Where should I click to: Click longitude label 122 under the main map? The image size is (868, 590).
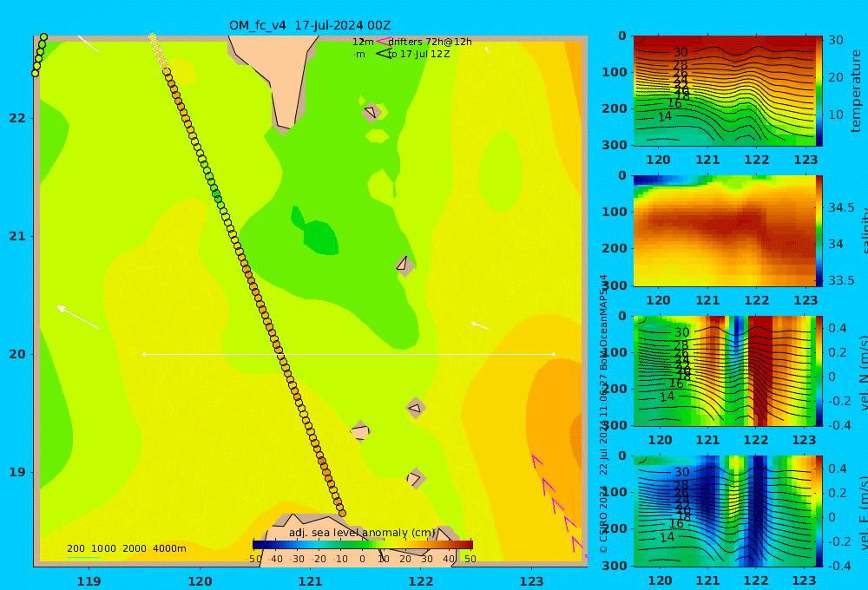point(421,581)
